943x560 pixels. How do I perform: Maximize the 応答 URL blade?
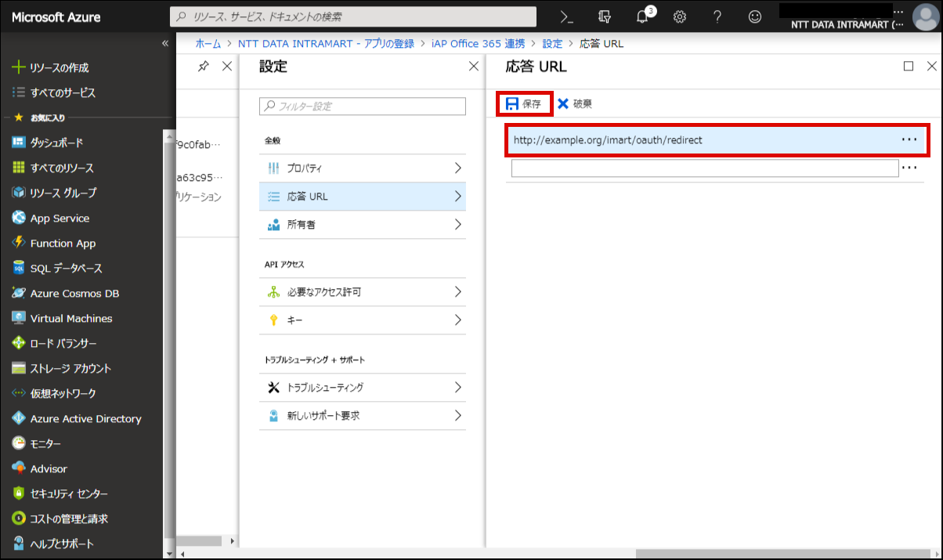tap(909, 67)
